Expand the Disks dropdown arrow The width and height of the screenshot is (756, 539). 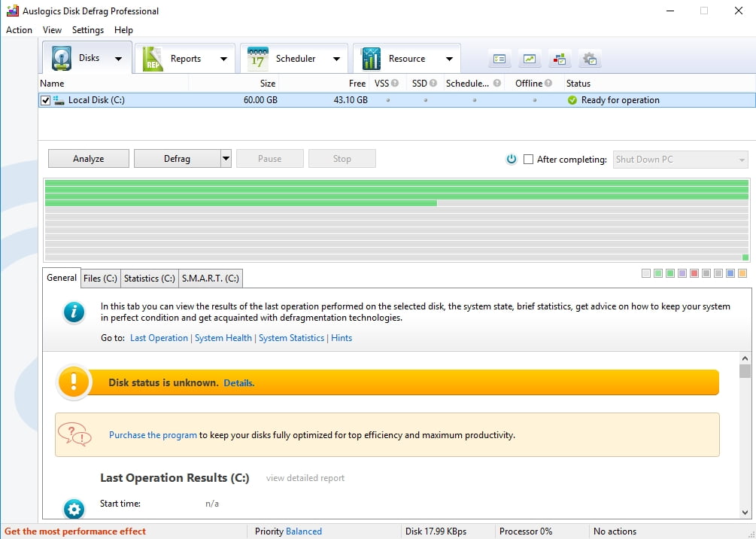coord(118,59)
